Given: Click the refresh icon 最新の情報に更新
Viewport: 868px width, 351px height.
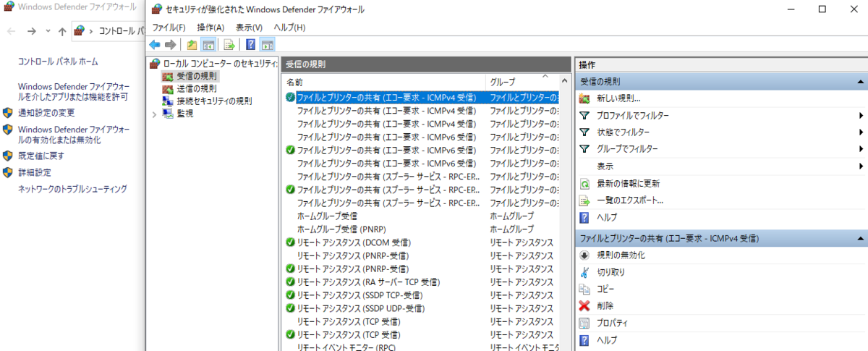Looking at the screenshot, I should [584, 184].
